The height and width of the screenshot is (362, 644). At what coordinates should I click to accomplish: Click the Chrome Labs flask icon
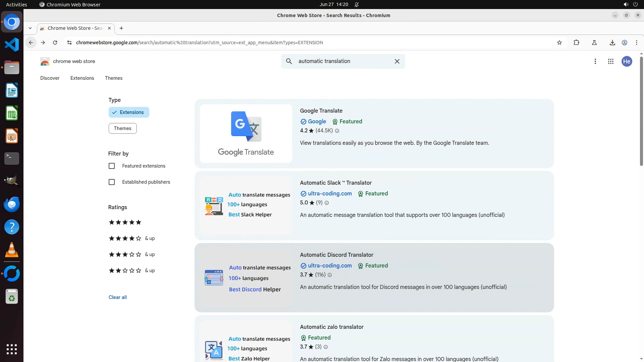click(594, 43)
